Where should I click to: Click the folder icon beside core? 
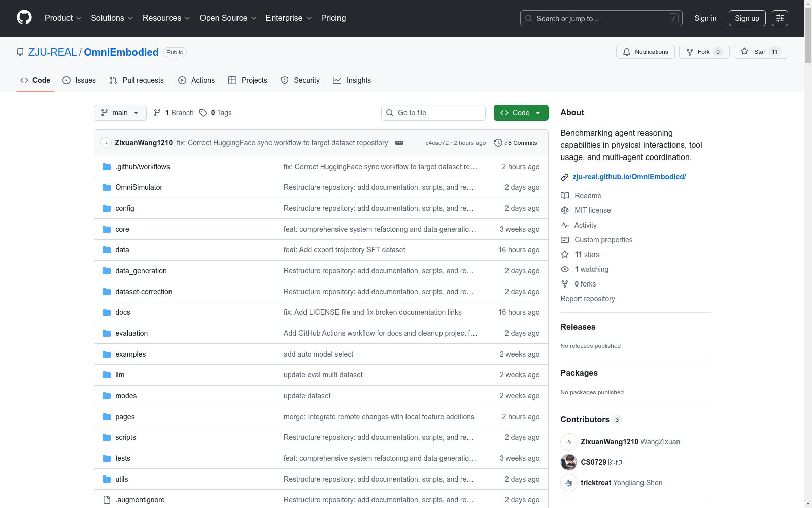coord(107,229)
